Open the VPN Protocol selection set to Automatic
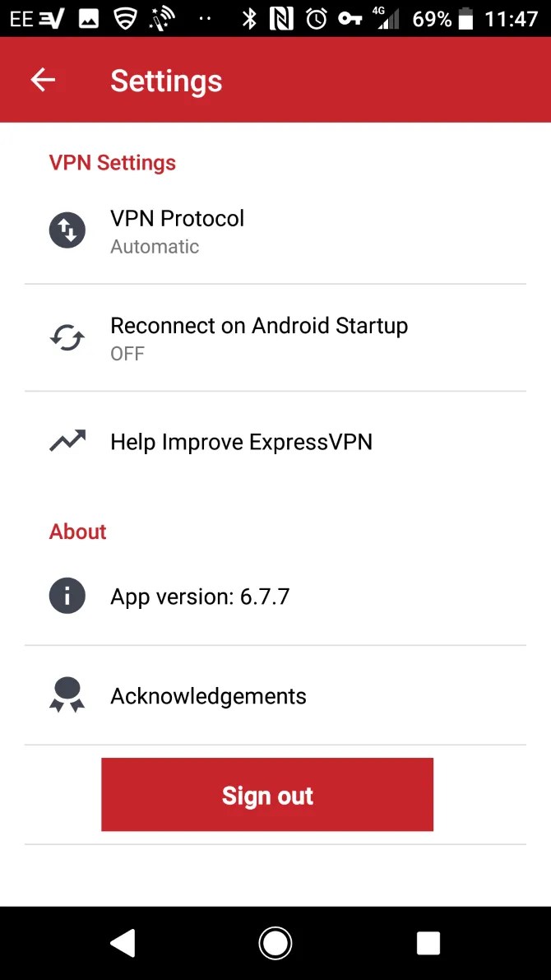The width and height of the screenshot is (551, 980). click(275, 230)
